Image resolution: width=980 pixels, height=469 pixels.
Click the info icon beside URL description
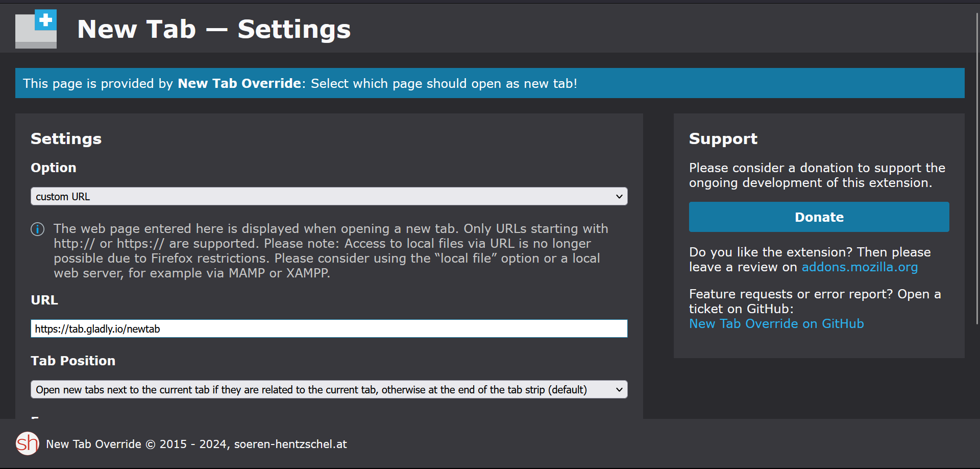tap(38, 229)
